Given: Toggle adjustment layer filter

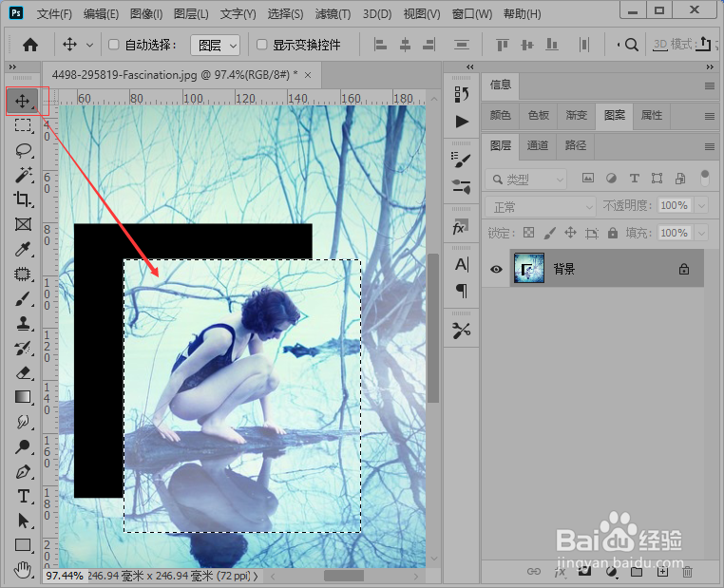Looking at the screenshot, I should click(x=611, y=179).
